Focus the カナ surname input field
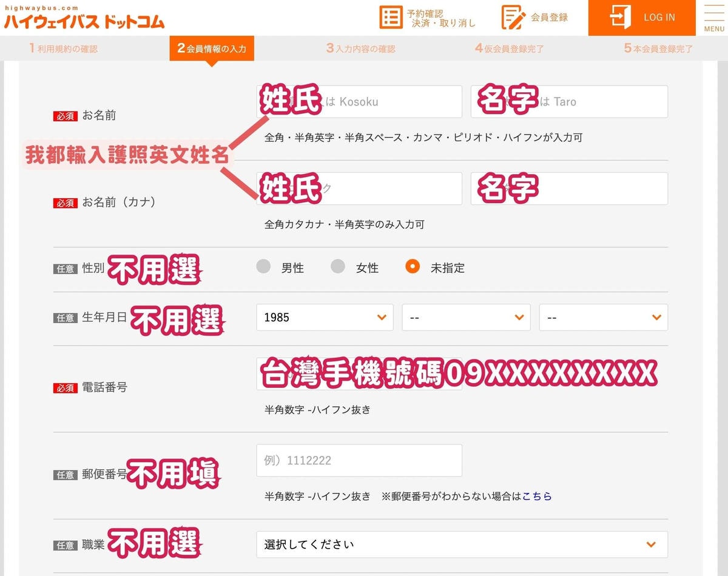The image size is (728, 576). click(359, 189)
